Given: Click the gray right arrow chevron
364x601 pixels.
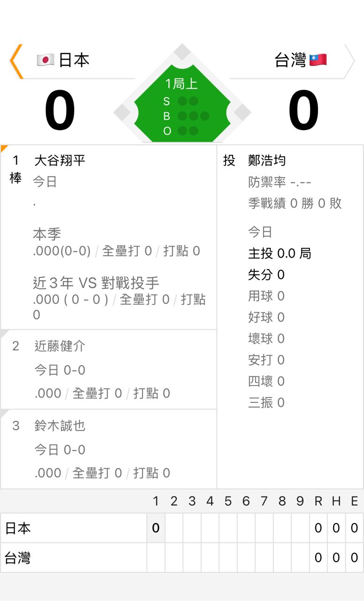Looking at the screenshot, I should pyautogui.click(x=349, y=61).
